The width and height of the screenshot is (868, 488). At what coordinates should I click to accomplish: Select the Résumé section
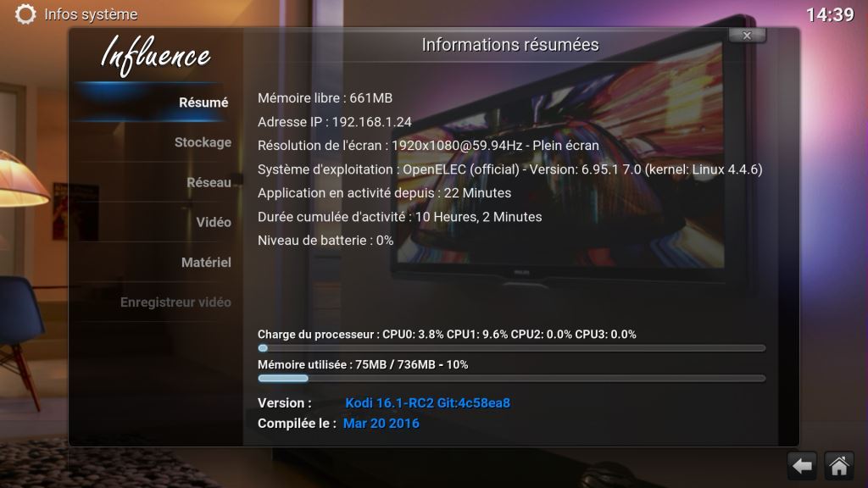point(203,103)
